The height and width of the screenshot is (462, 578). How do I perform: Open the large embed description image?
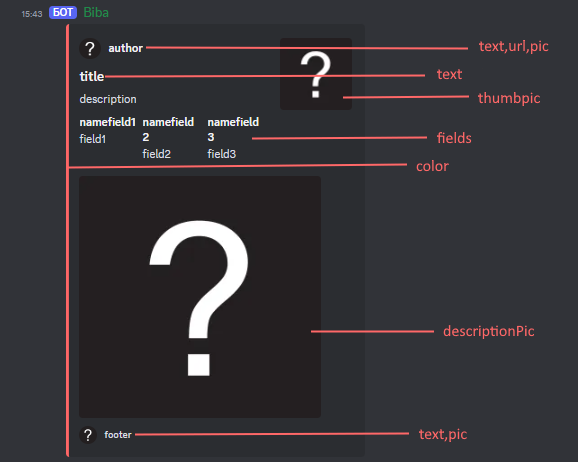[x=200, y=297]
